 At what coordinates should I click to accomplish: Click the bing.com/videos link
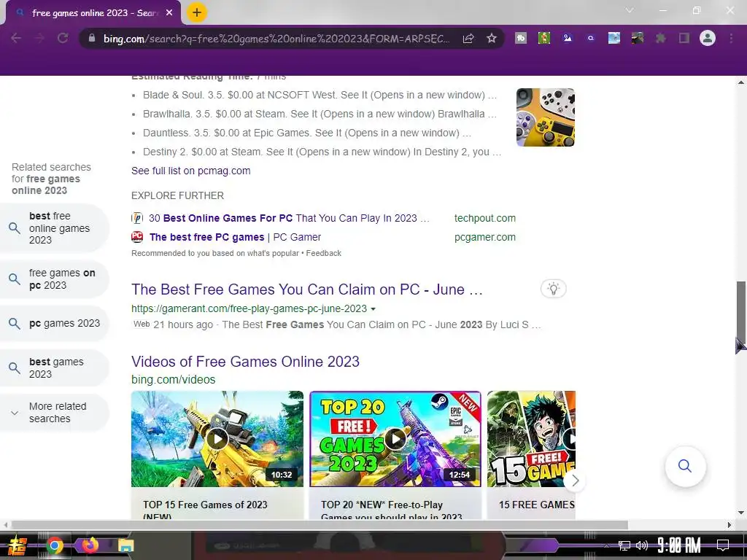(174, 379)
